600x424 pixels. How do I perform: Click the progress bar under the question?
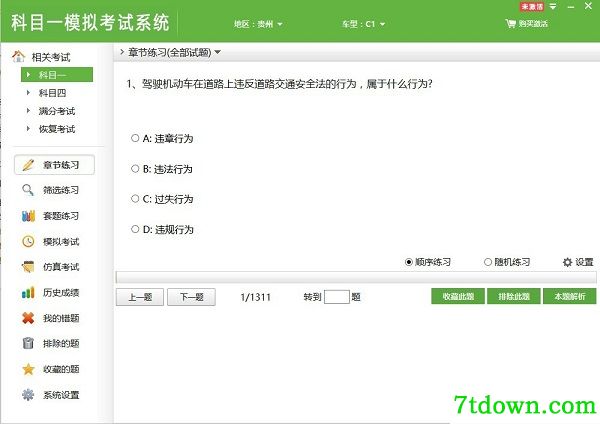tap(356, 277)
